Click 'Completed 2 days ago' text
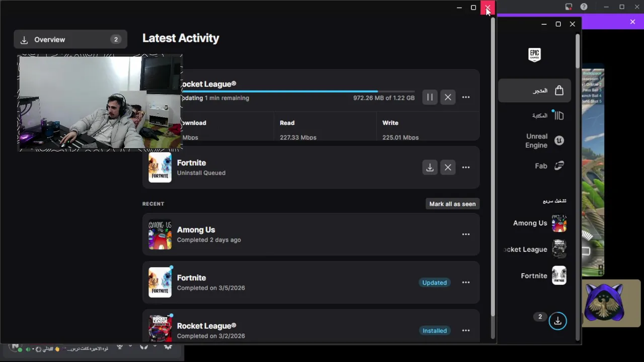 (209, 240)
